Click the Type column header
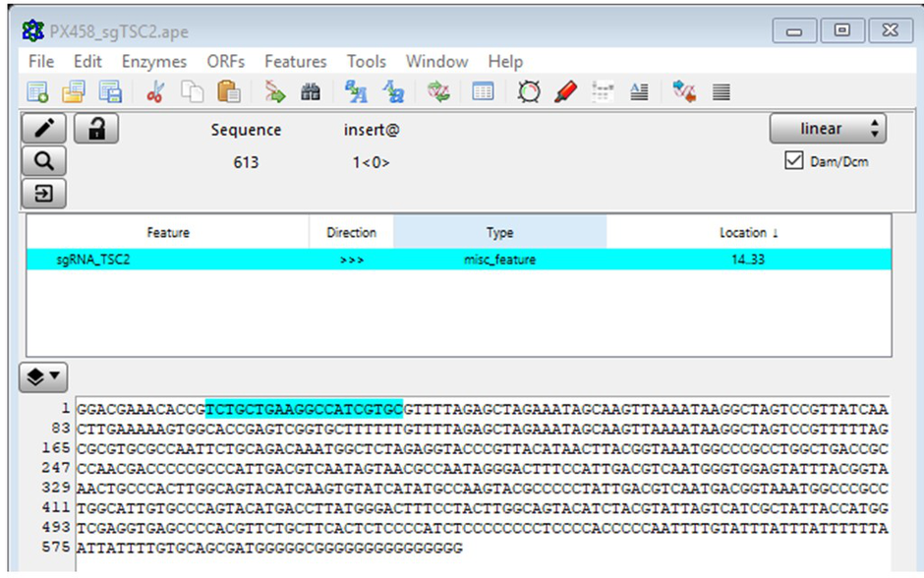Screen dimensions: 924x578 pos(499,233)
